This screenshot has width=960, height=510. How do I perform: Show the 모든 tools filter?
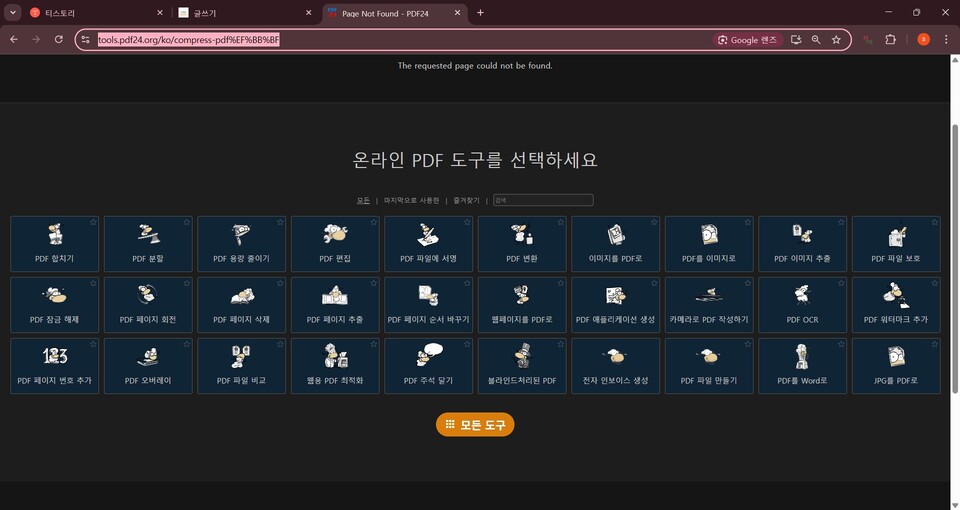363,200
